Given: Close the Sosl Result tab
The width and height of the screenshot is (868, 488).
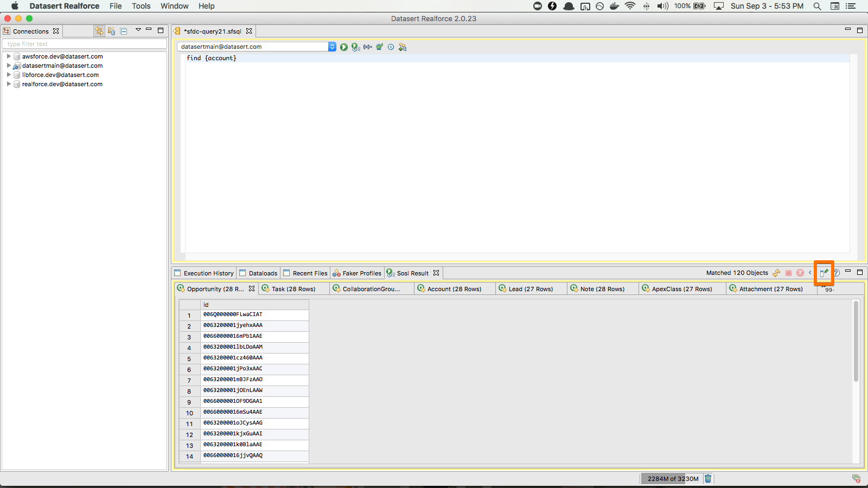Looking at the screenshot, I should point(436,273).
